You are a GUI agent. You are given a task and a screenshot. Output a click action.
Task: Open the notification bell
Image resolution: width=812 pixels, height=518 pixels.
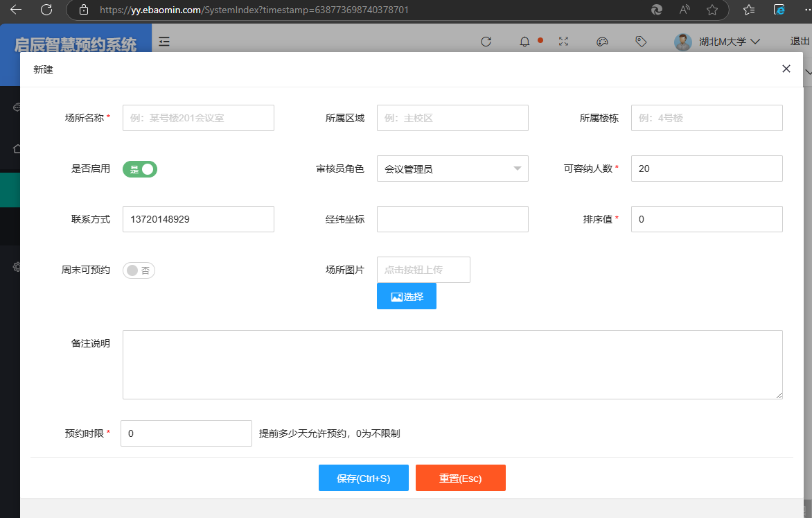tap(525, 42)
